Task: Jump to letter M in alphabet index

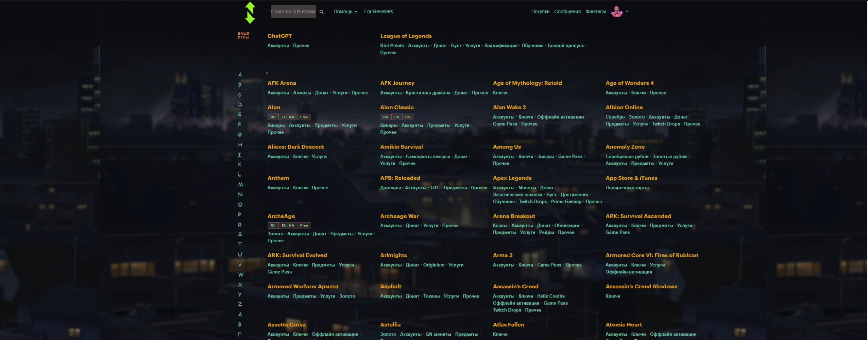Action: (x=240, y=184)
